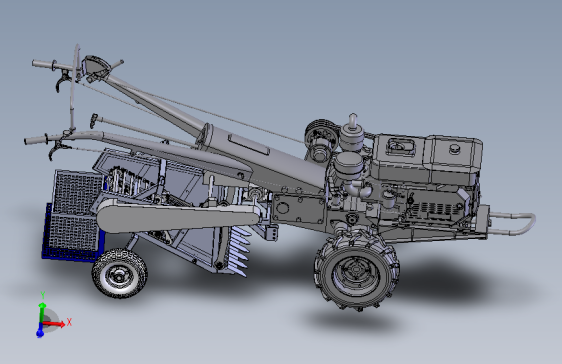Select the large front tractor drive wheel

357,269
